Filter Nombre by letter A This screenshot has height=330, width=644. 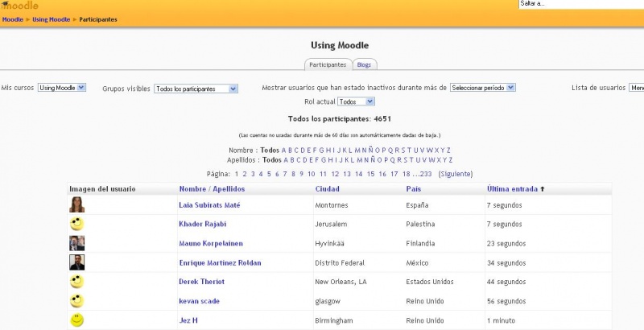(283, 151)
